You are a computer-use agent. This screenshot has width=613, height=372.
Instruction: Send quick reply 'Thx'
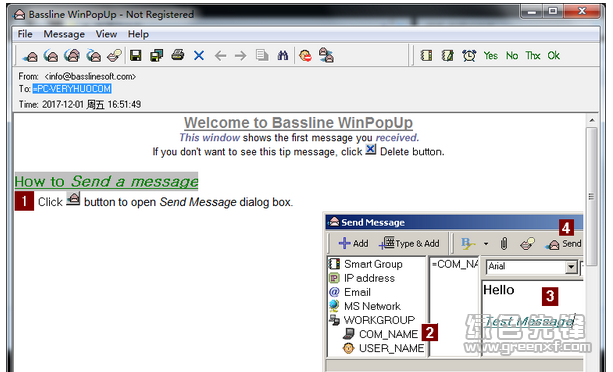click(532, 55)
